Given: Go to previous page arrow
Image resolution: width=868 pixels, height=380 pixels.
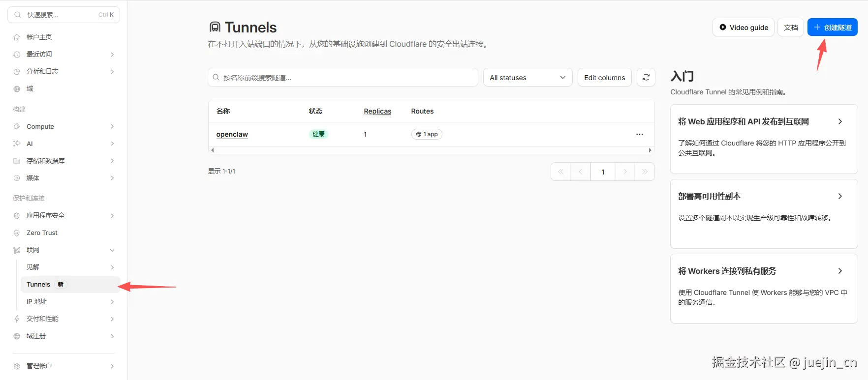Looking at the screenshot, I should coord(581,172).
